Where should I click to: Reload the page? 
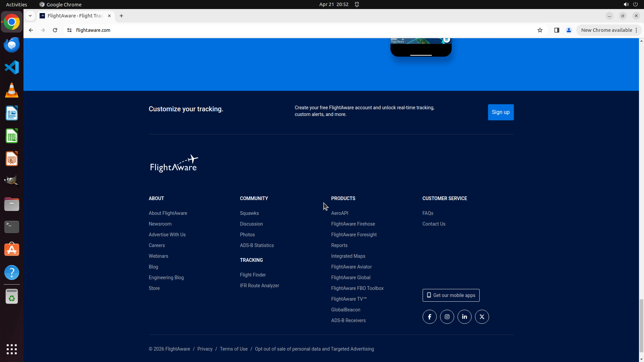coord(55,30)
